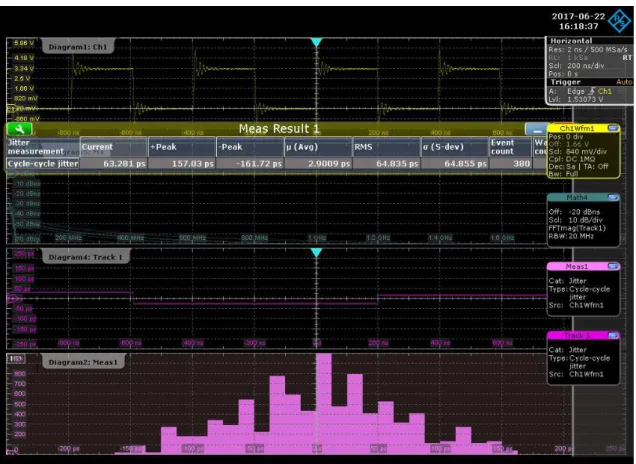Minimize the Track 1 signal icon
The width and height of the screenshot is (636, 464).
click(x=613, y=335)
